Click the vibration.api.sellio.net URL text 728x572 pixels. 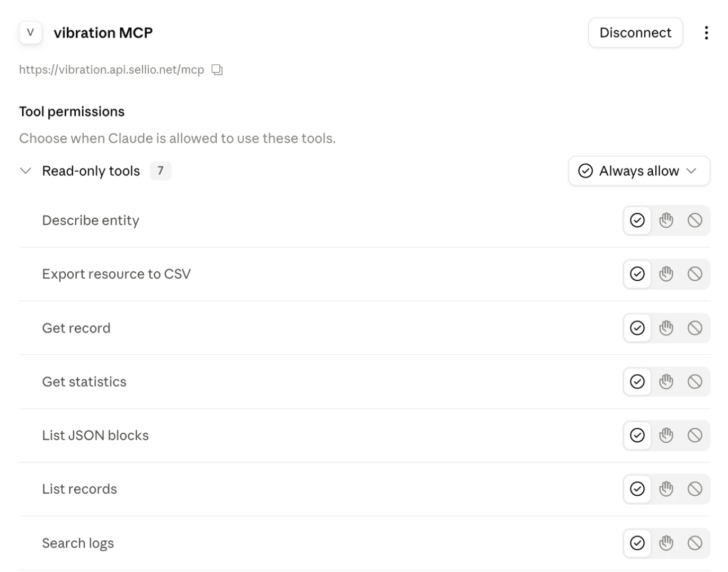[111, 70]
